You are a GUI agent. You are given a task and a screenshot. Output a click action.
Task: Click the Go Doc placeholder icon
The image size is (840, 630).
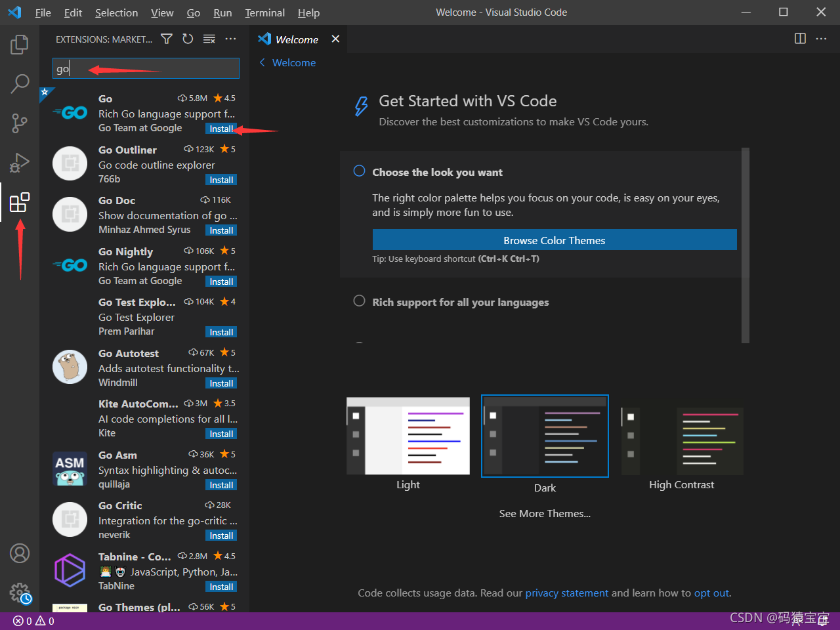pyautogui.click(x=70, y=214)
